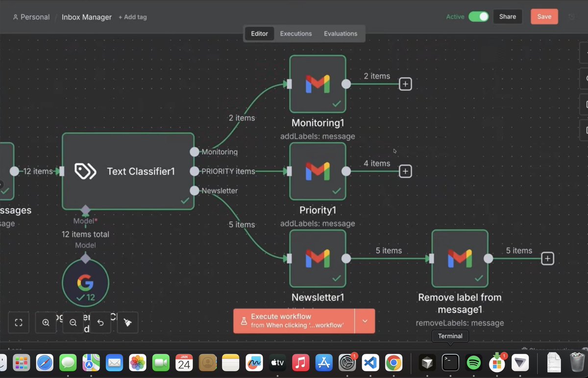Click the '12 items total' model label

(x=85, y=234)
